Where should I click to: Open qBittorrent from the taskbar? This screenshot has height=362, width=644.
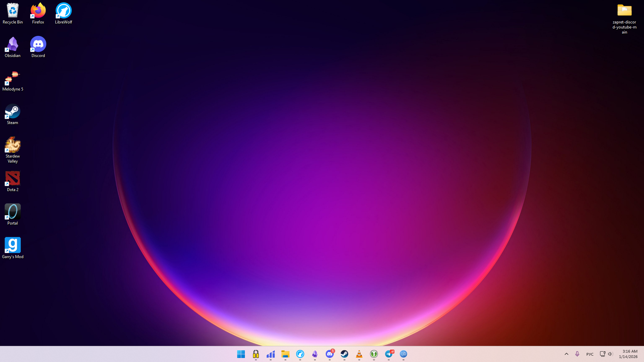pos(403,354)
